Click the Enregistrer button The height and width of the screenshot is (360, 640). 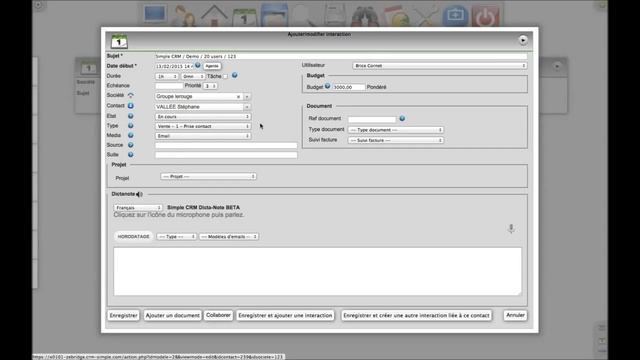pyautogui.click(x=124, y=316)
